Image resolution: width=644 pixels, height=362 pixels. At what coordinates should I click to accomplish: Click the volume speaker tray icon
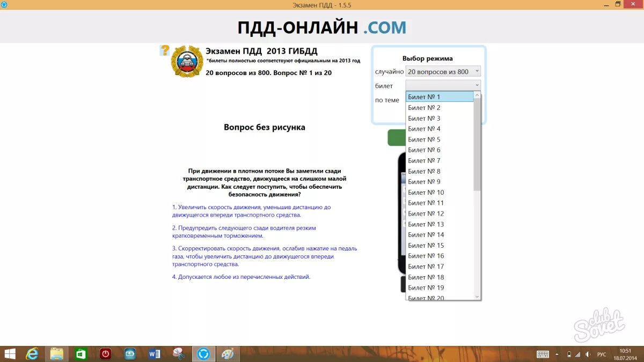pyautogui.click(x=587, y=354)
